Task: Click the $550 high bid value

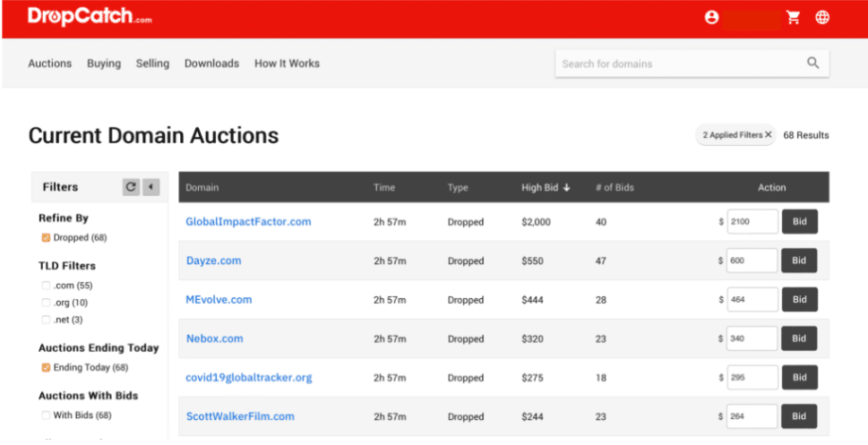Action: 533,261
